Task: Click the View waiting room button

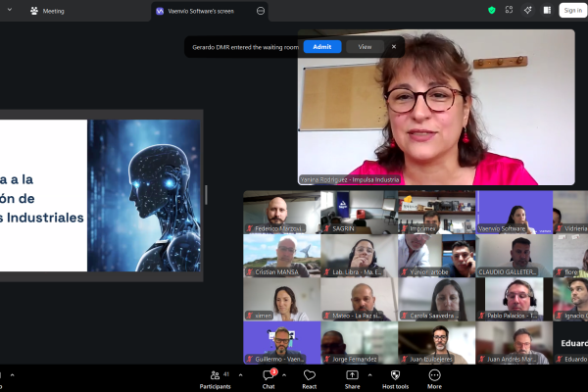Action: point(365,46)
